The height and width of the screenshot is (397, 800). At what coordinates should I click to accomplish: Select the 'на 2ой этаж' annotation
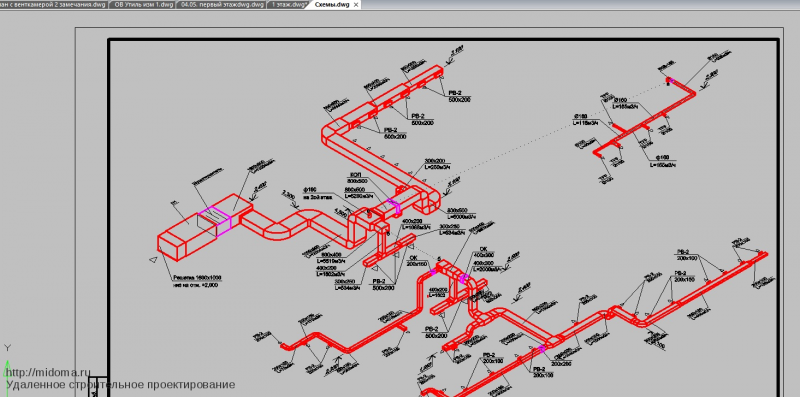pyautogui.click(x=317, y=196)
